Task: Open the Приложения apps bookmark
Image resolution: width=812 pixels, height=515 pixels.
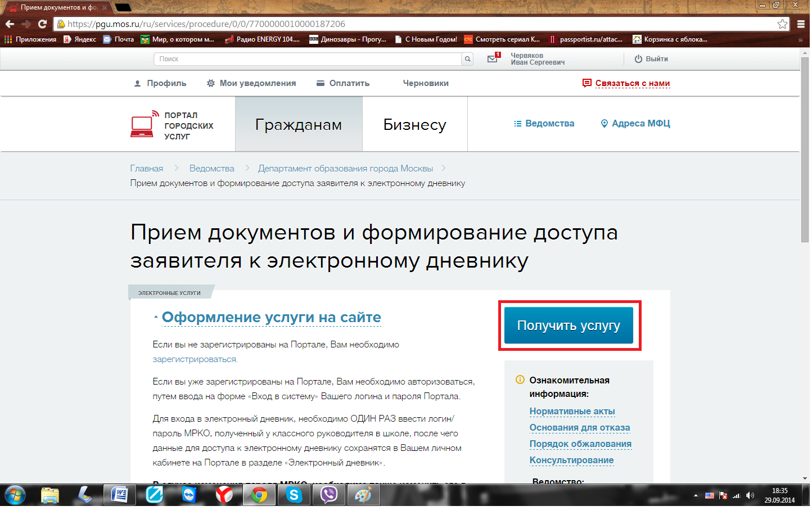Action: [30, 39]
